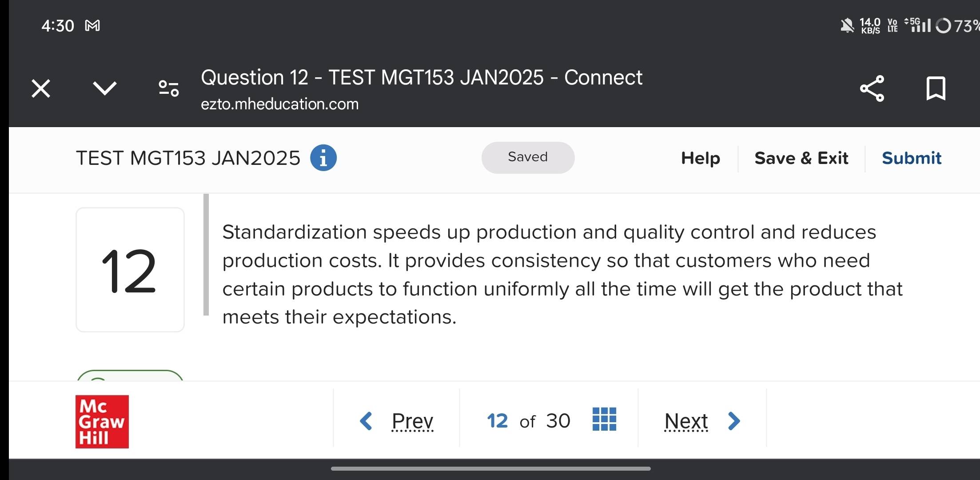
Task: Tap the Prev arrow chevron icon
Action: [366, 420]
